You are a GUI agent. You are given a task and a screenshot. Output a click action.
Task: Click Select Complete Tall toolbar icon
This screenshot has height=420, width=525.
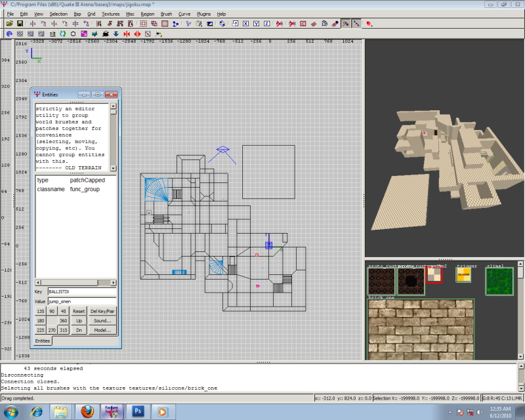[98, 24]
